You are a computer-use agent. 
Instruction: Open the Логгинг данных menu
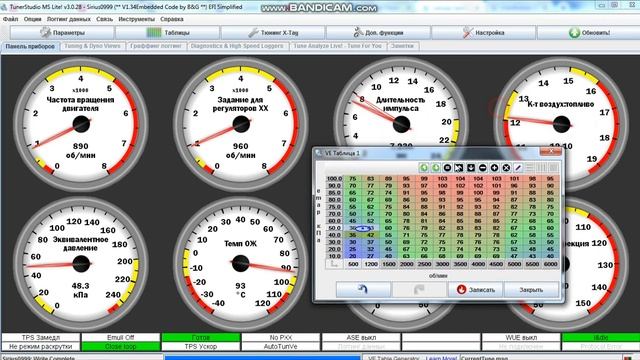click(x=69, y=19)
